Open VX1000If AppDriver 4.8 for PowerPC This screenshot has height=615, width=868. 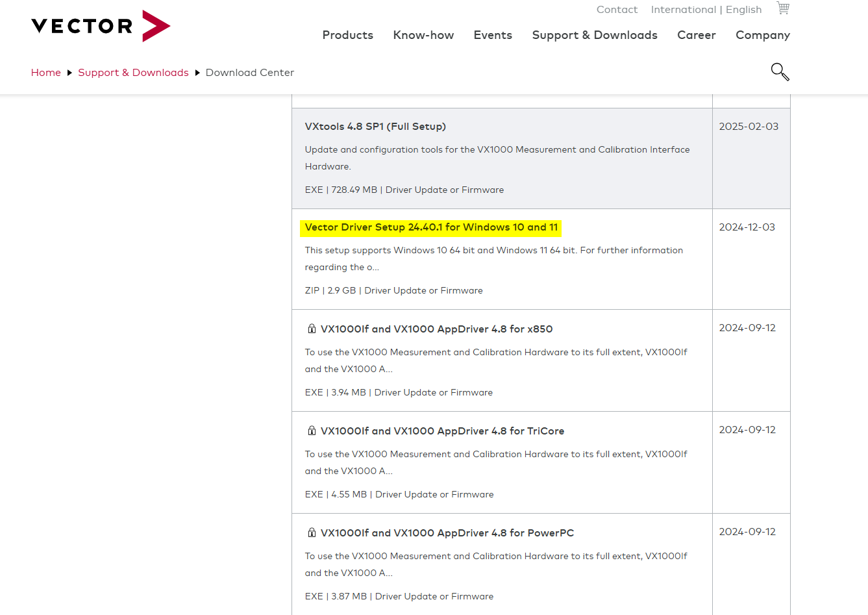447,533
